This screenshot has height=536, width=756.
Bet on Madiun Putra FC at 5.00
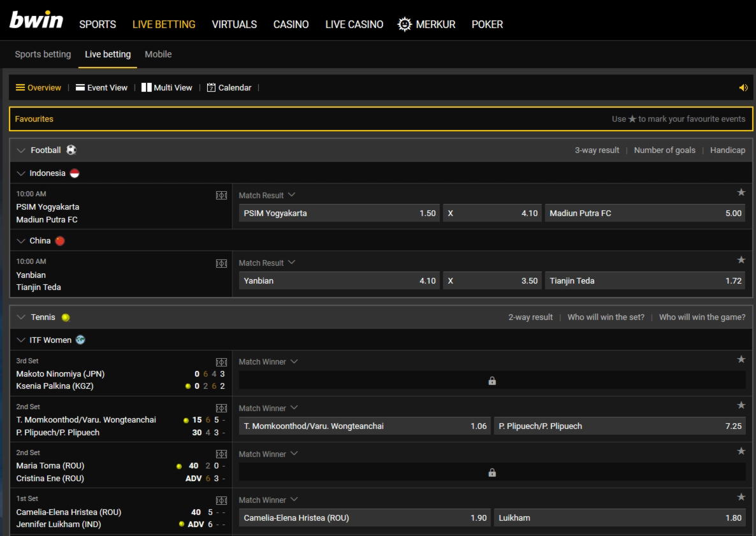(x=645, y=213)
